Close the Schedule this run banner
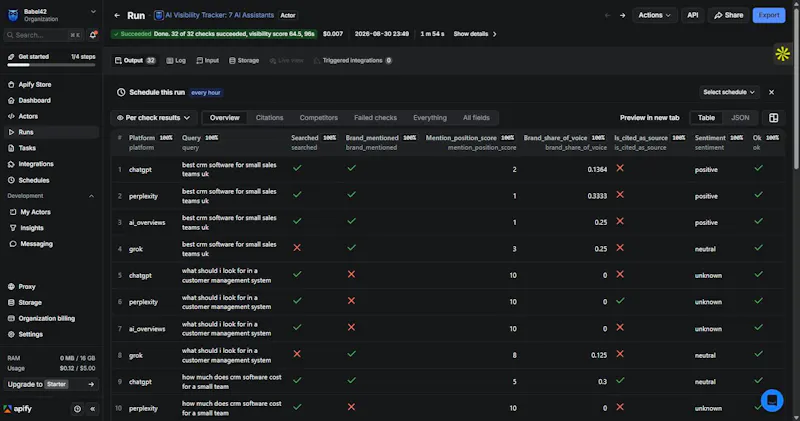Viewport: 800px width, 421px height. (771, 92)
